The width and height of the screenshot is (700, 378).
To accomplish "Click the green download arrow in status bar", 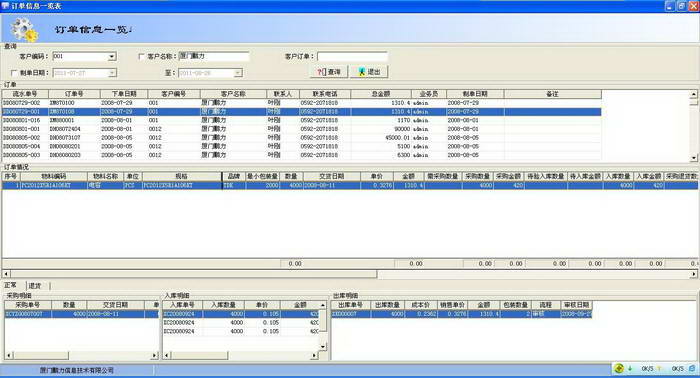I will pyautogui.click(x=630, y=369).
